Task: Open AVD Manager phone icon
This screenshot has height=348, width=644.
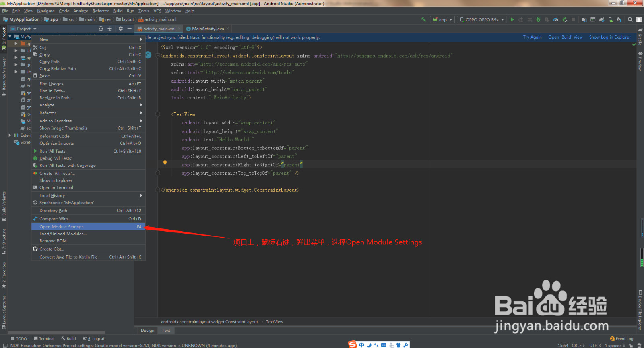Action: pyautogui.click(x=611, y=19)
